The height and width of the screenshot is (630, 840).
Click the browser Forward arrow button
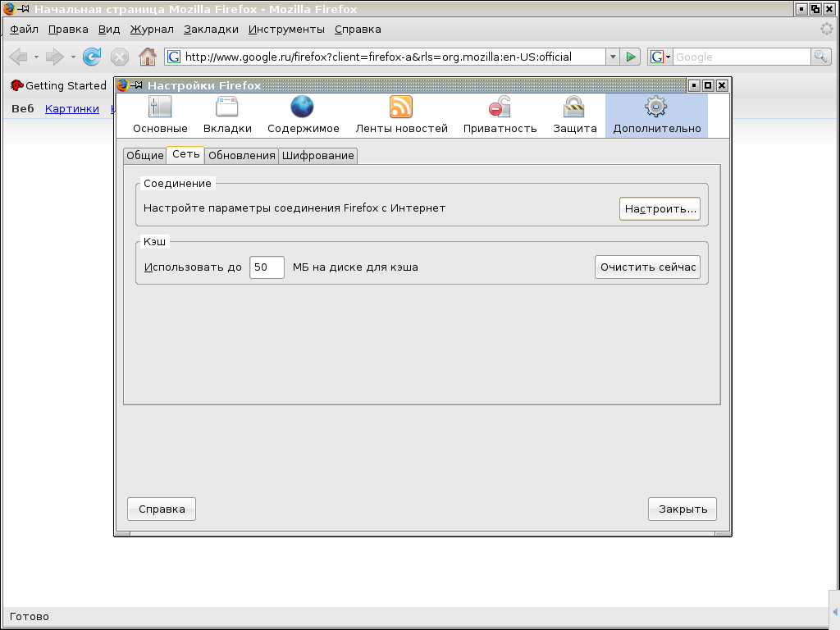point(54,57)
